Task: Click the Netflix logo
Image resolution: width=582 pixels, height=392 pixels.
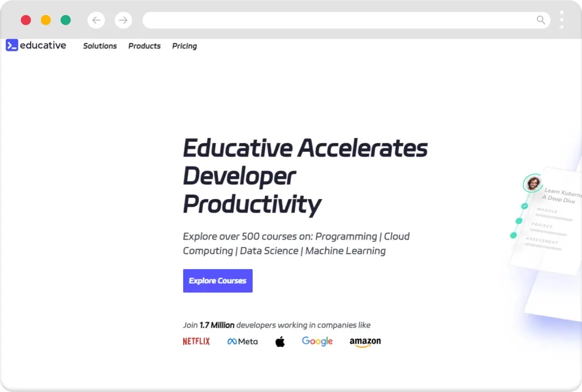Action: [x=196, y=341]
